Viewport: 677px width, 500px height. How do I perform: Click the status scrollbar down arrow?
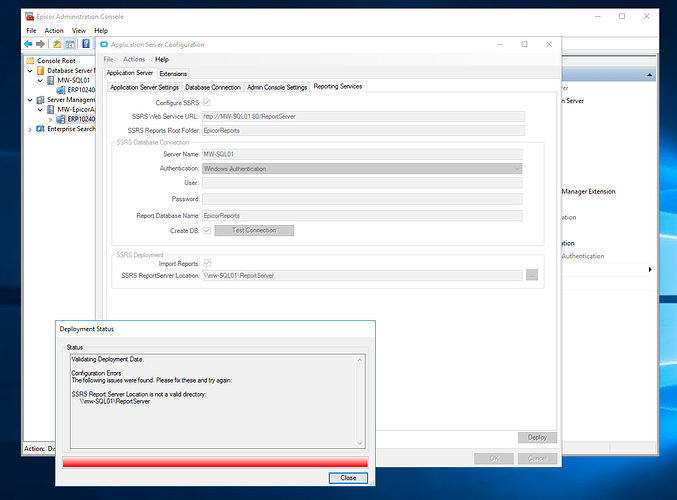pyautogui.click(x=360, y=443)
